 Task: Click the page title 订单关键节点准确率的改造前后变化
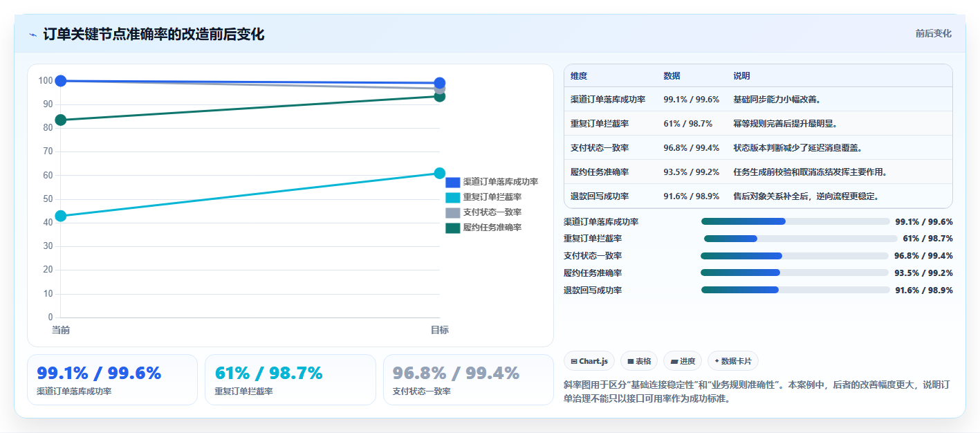pos(154,34)
